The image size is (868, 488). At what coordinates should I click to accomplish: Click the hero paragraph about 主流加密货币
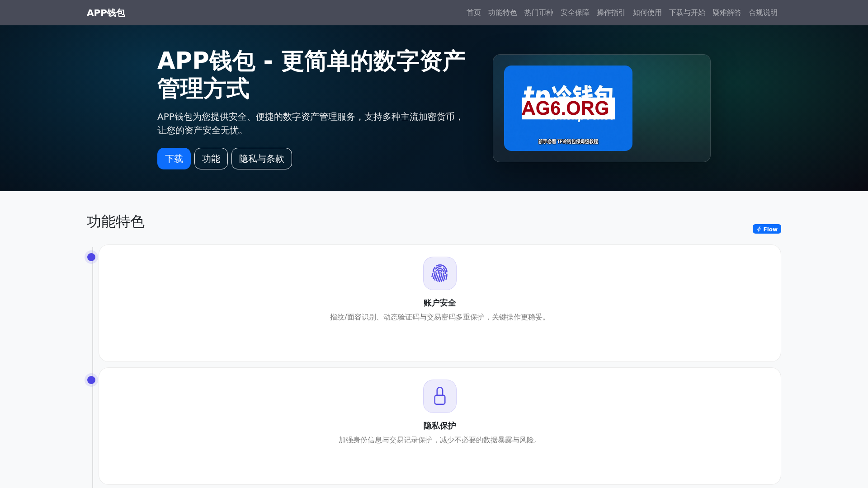pyautogui.click(x=311, y=123)
